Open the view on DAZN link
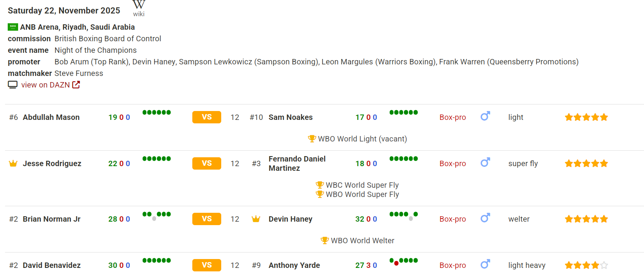This screenshot has height=276, width=644. [x=45, y=85]
